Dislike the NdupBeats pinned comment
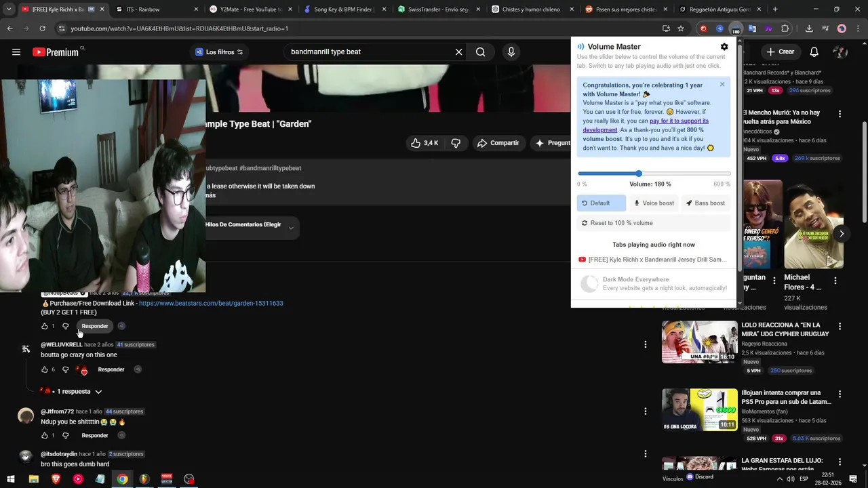 pyautogui.click(x=66, y=326)
